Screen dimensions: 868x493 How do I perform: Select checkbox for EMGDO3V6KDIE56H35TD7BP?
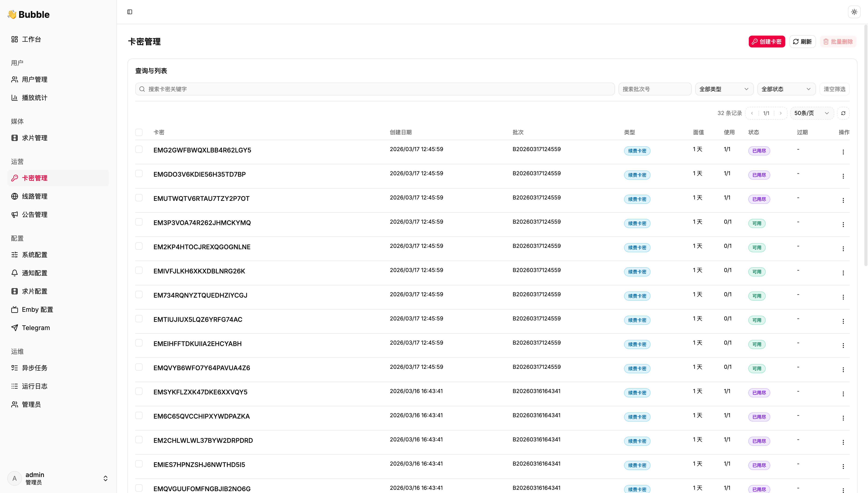(x=139, y=174)
